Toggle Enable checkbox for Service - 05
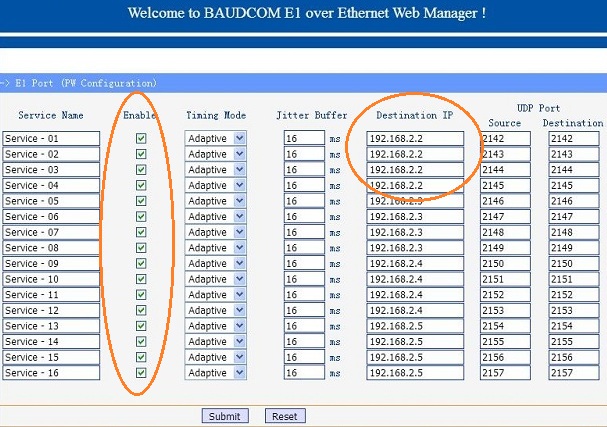This screenshot has height=427, width=607. pyautogui.click(x=141, y=201)
